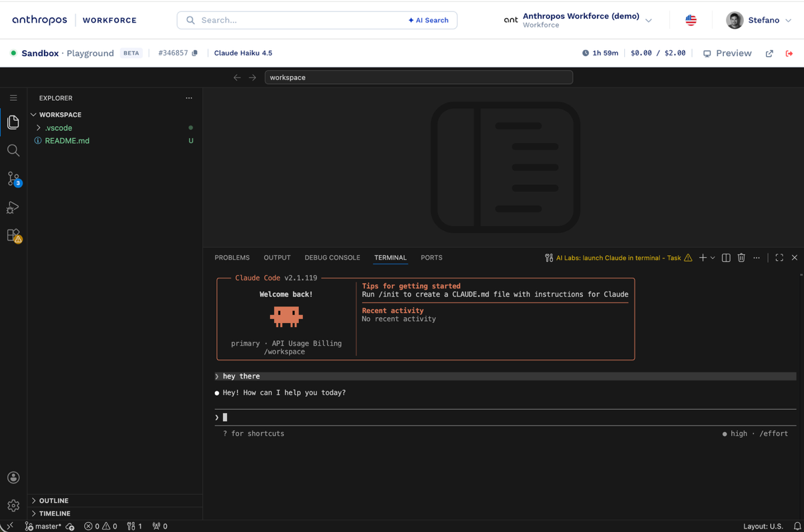The width and height of the screenshot is (804, 532).
Task: Open the Explorer view in activity bar
Action: (x=13, y=122)
